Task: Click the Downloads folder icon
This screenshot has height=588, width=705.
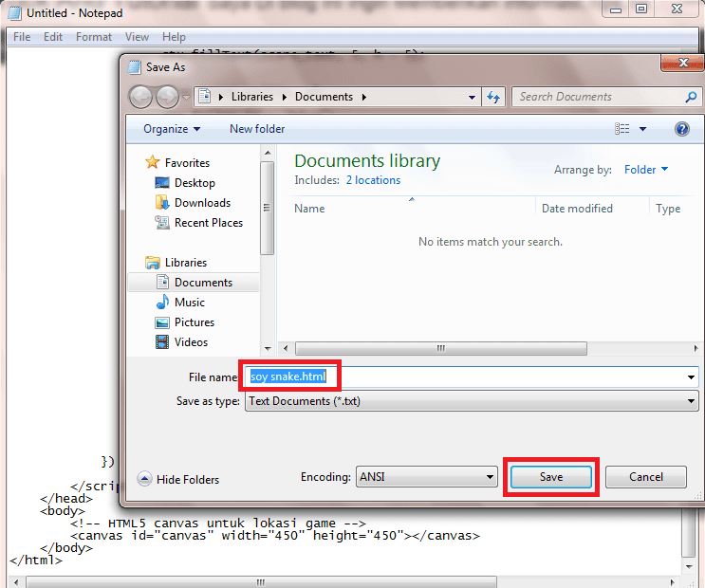Action: (x=162, y=202)
